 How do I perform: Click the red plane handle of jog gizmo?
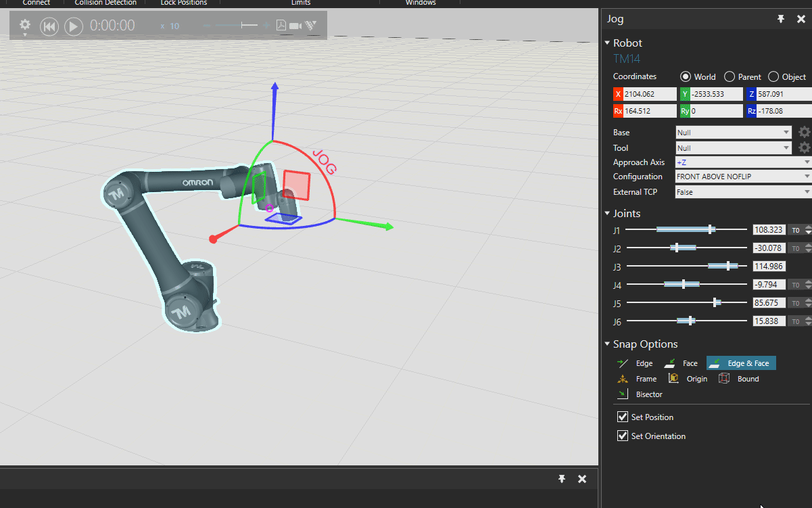(296, 185)
